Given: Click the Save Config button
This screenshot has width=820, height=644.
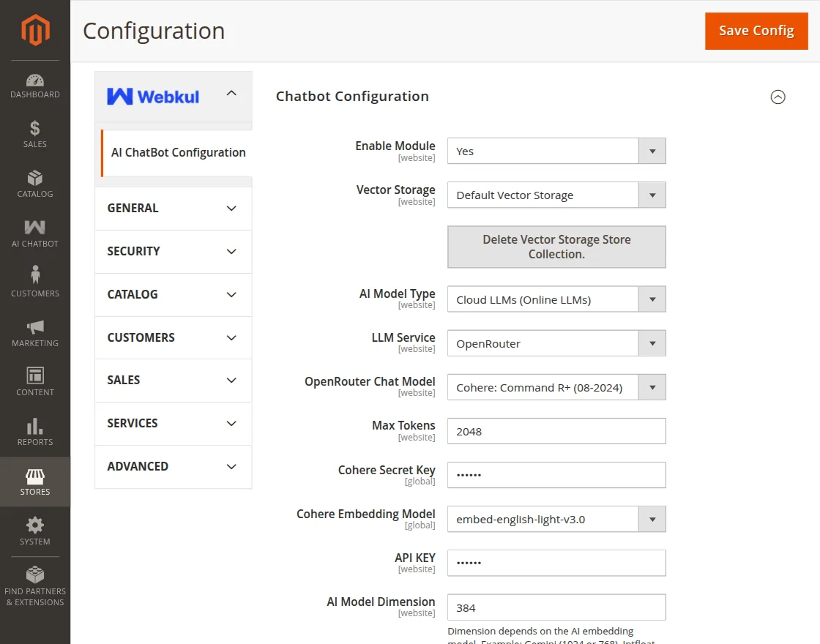Looking at the screenshot, I should pyautogui.click(x=756, y=31).
